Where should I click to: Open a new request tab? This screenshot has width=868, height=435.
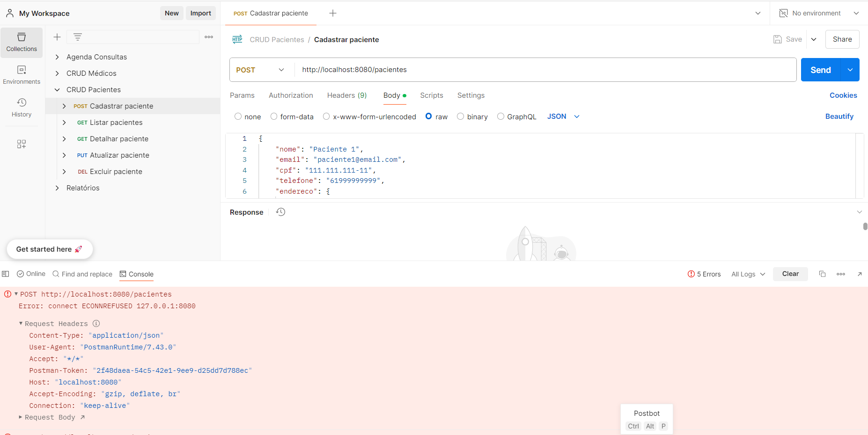click(333, 13)
